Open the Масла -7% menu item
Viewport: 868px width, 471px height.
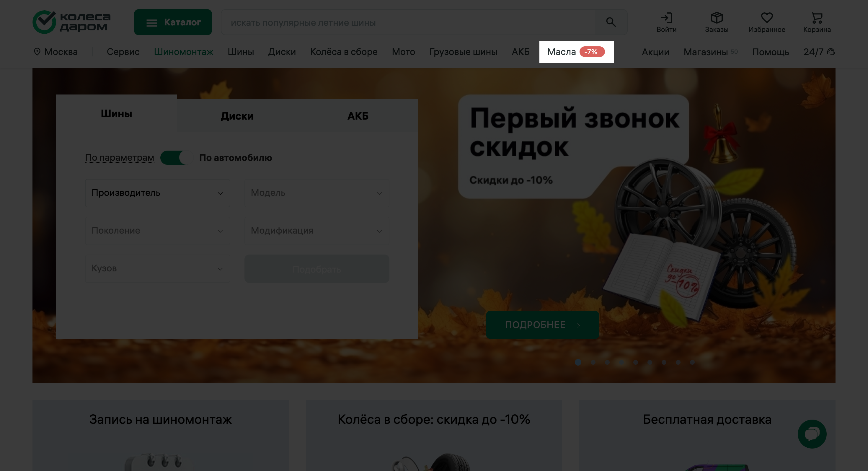pos(576,52)
